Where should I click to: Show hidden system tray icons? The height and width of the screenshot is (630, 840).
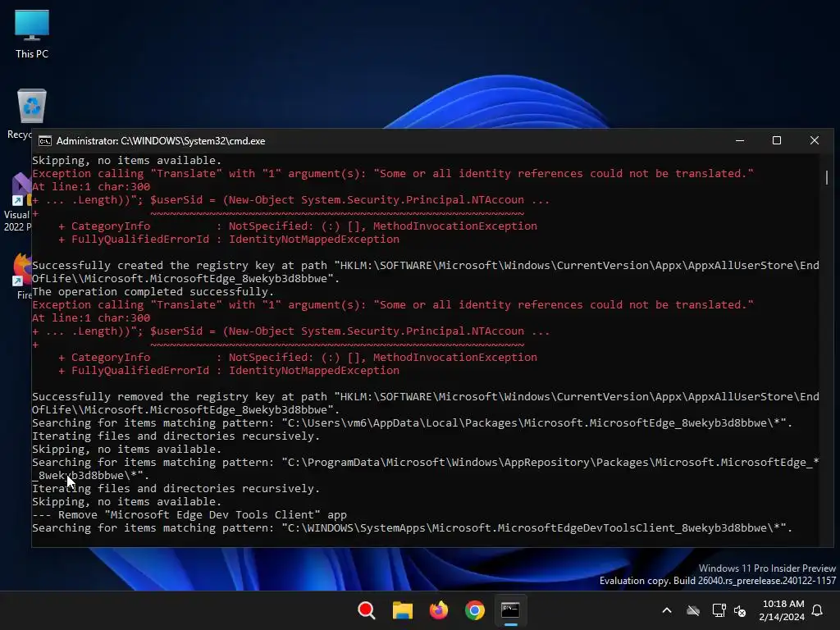point(667,610)
